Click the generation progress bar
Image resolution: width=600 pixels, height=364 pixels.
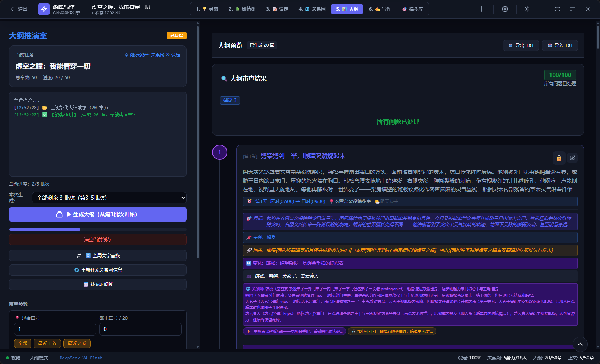[x=98, y=230]
